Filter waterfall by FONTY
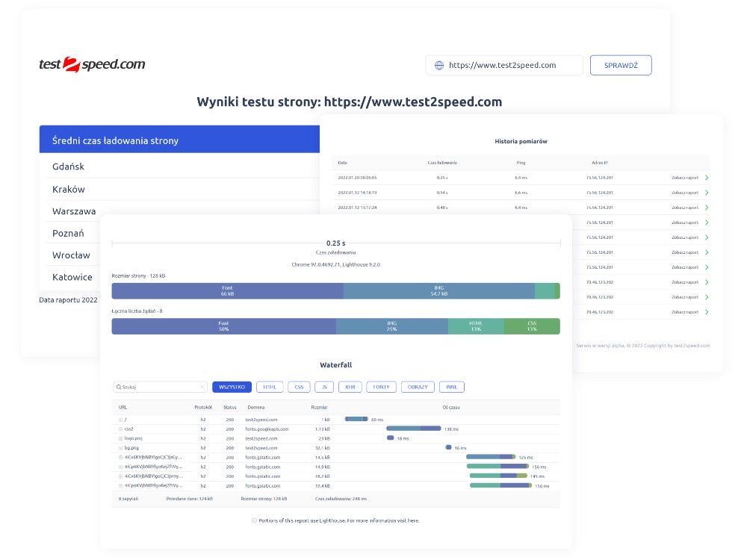The height and width of the screenshot is (560, 747). (x=381, y=387)
